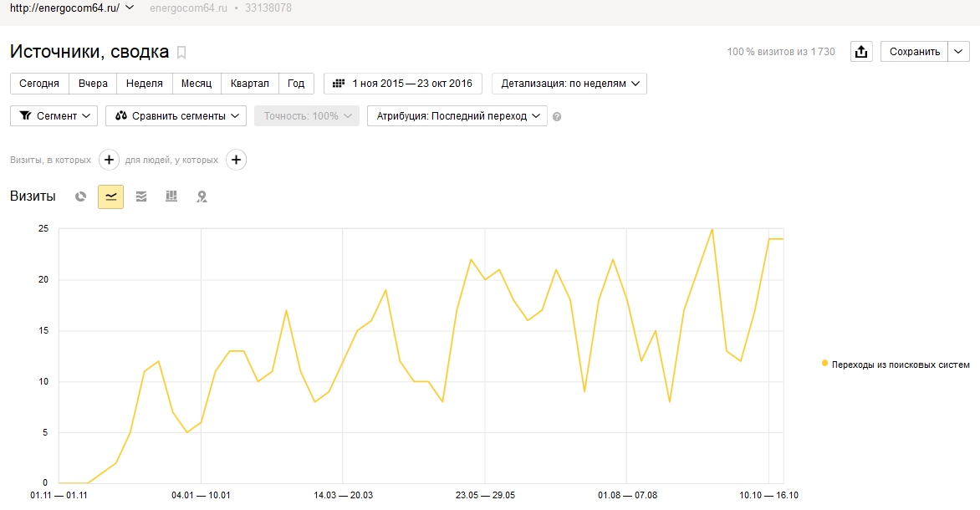Expand the arrow next to Сохранить
The height and width of the screenshot is (510, 980).
point(958,52)
